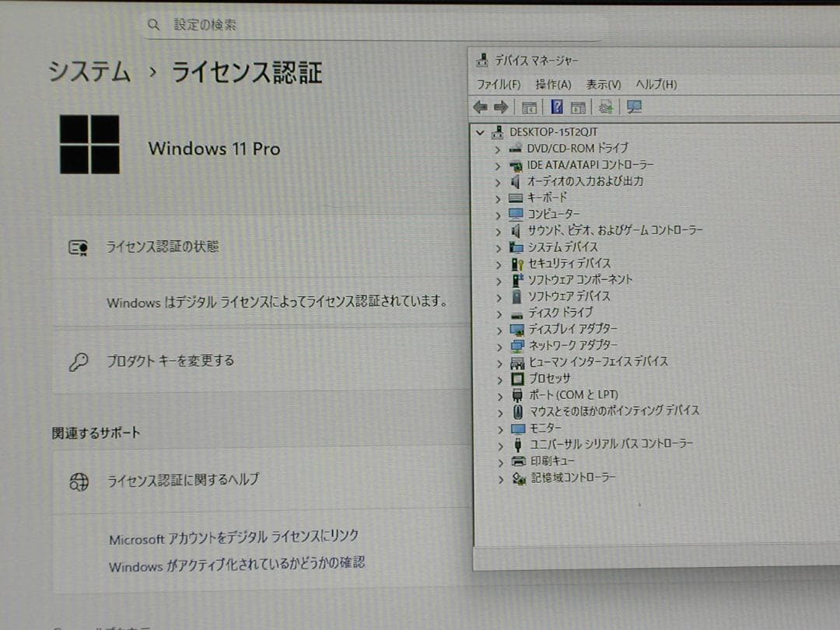This screenshot has height=630, width=840.
Task: Expand the プロセッサ device category
Action: 499,378
